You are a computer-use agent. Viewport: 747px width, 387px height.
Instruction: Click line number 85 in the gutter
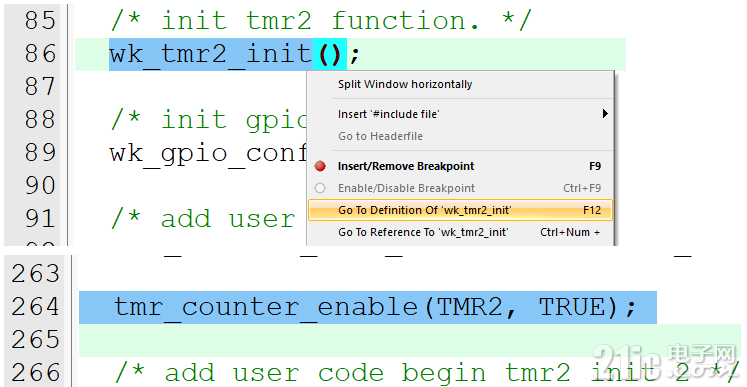(x=40, y=21)
